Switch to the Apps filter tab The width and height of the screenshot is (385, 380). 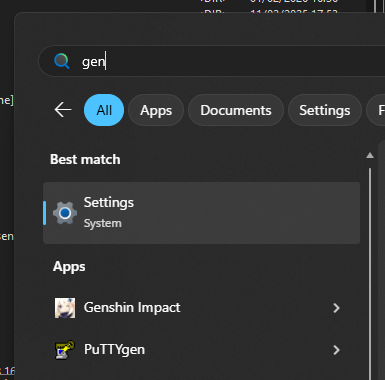point(156,110)
